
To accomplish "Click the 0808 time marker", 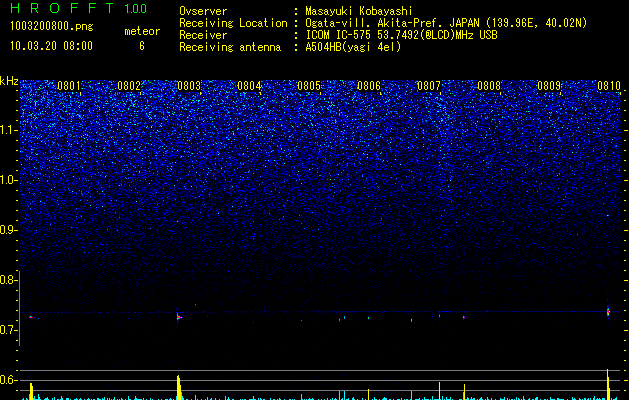I will pyautogui.click(x=489, y=86).
